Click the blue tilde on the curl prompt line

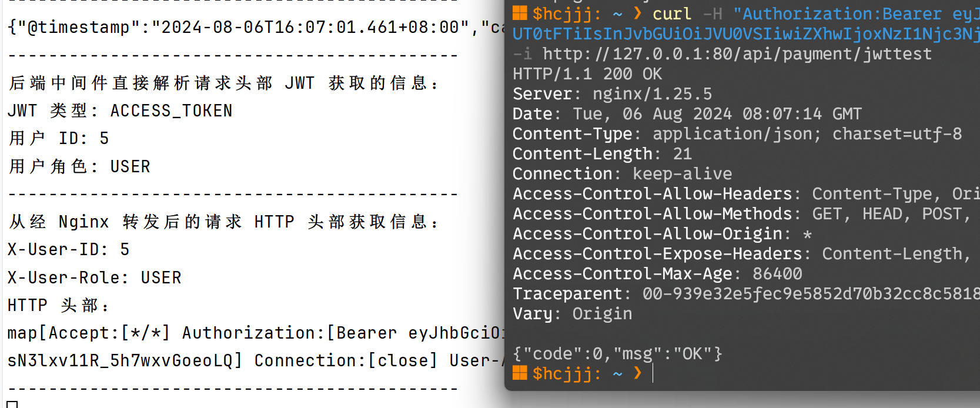(617, 14)
